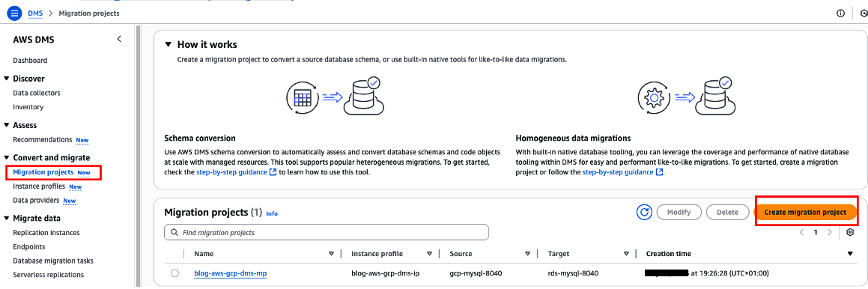Focus the Find migration projects search field
This screenshot has height=289, width=868.
(x=327, y=233)
